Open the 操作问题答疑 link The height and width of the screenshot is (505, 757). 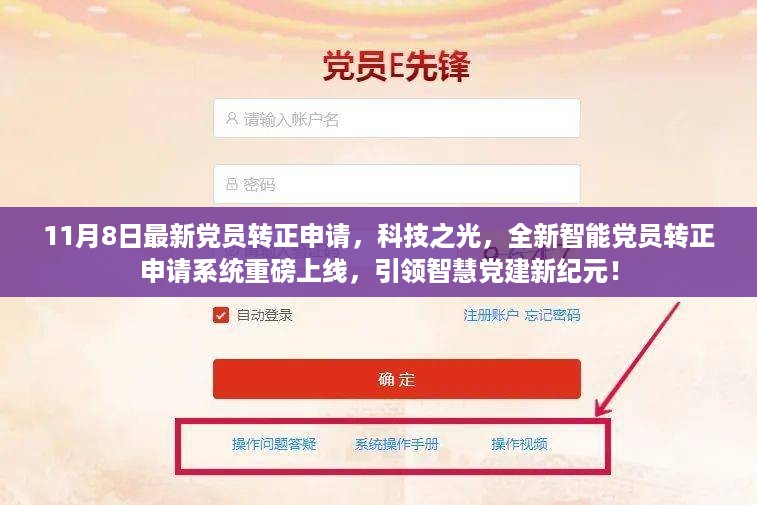click(x=274, y=444)
